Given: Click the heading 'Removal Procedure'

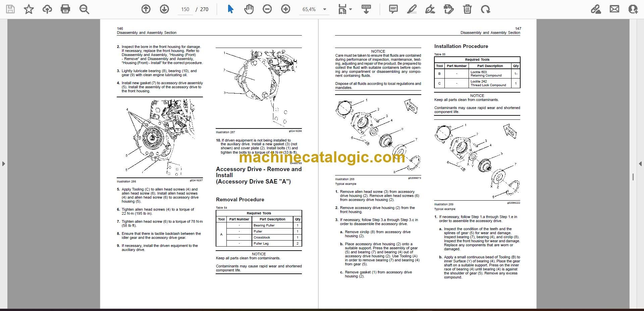Looking at the screenshot, I should pyautogui.click(x=240, y=200).
